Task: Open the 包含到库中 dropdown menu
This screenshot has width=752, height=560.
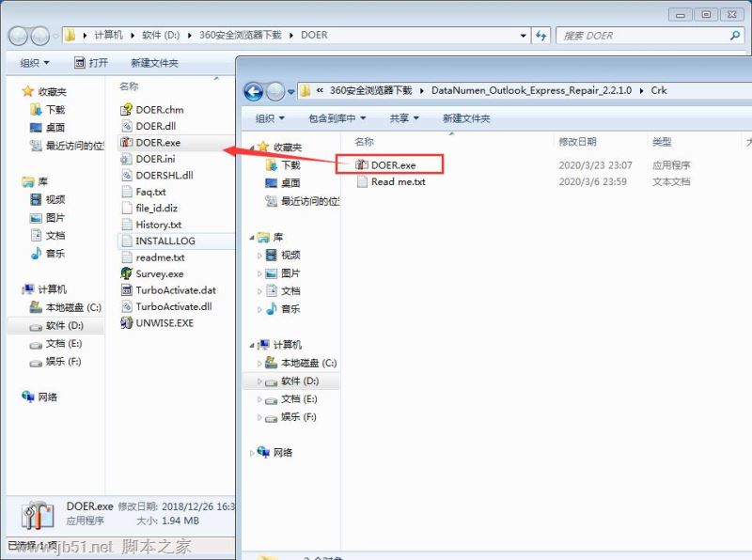Action: (337, 118)
